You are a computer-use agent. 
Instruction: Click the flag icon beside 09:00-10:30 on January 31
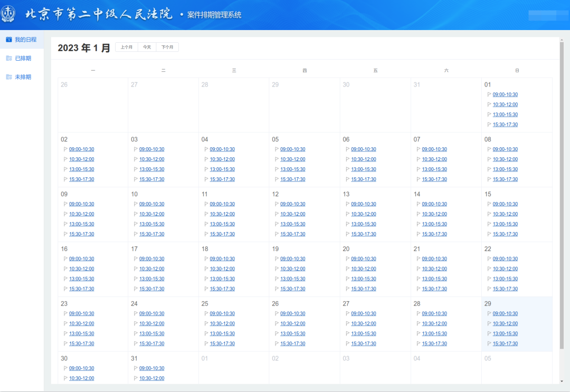pyautogui.click(x=135, y=368)
